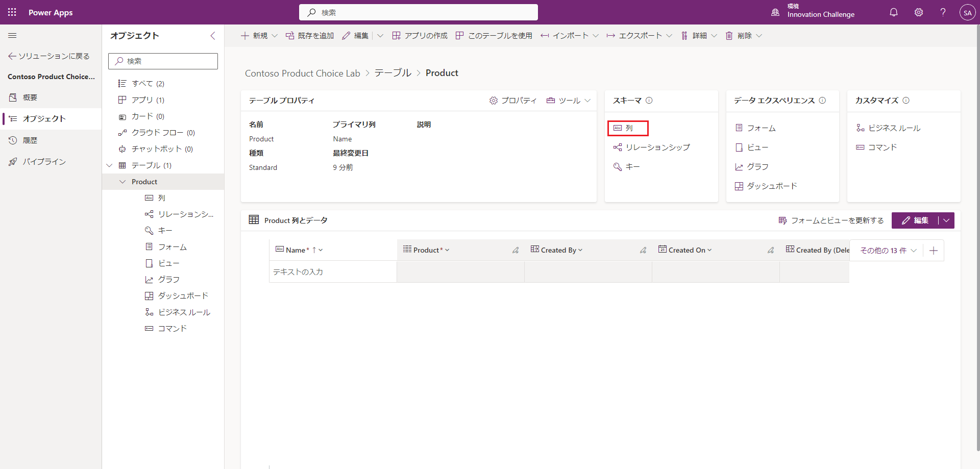Click the info icon next to データ エクスペリエンス
This screenshot has height=469, width=980.
(822, 101)
